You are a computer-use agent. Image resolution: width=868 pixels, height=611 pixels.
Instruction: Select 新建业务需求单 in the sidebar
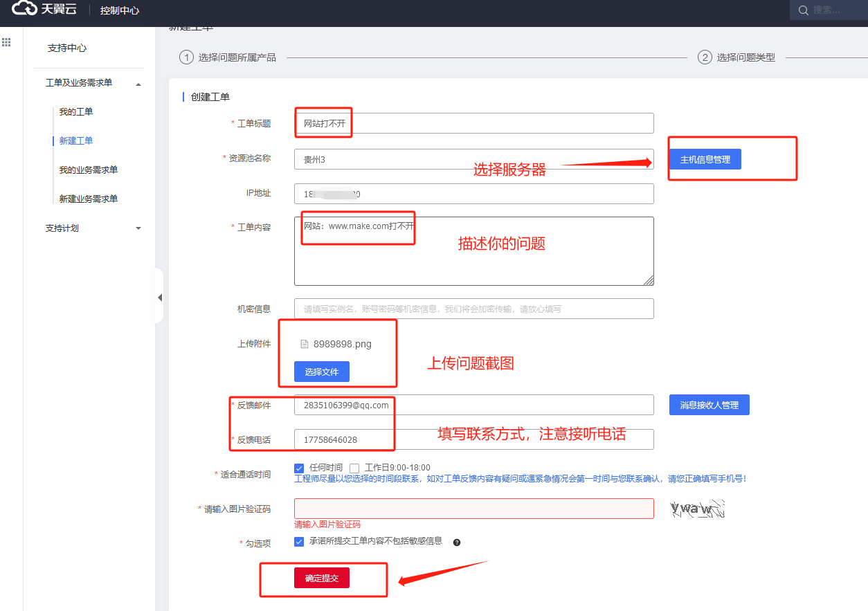pos(89,199)
